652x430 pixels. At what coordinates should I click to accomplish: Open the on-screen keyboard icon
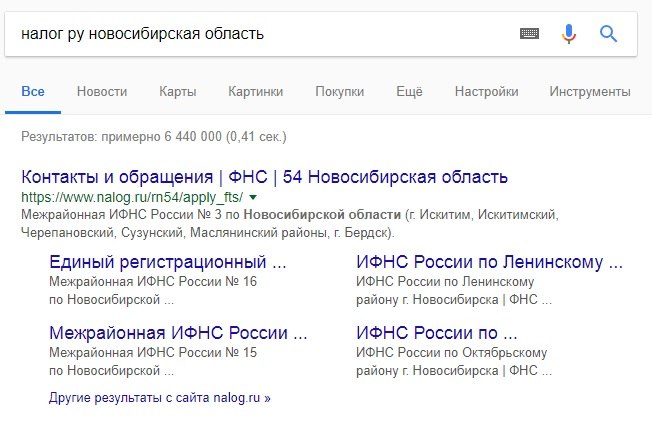pos(530,34)
